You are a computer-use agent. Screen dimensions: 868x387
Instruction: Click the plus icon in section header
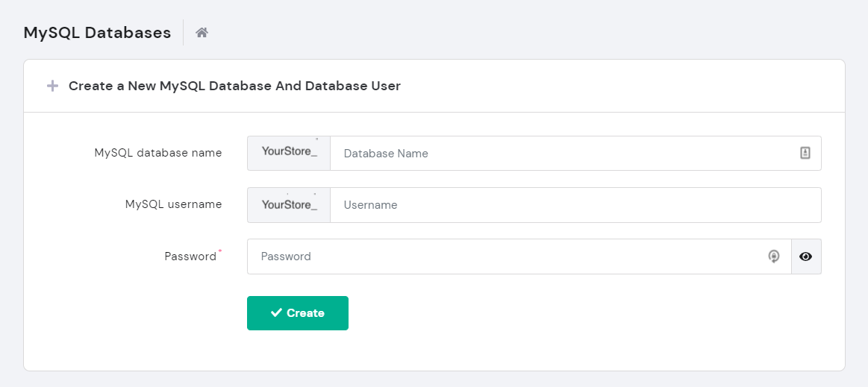(52, 86)
